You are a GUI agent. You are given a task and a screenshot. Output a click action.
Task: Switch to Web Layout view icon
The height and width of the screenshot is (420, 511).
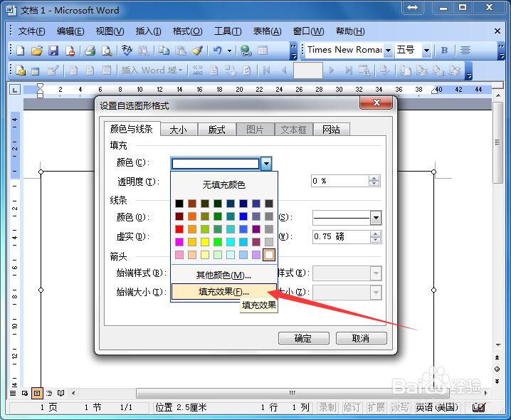[25, 393]
